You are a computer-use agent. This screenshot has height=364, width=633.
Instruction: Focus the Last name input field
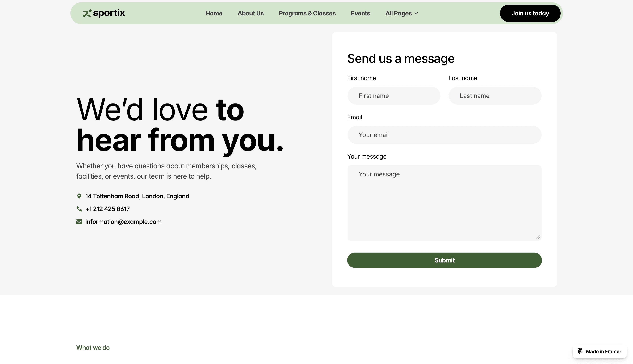495,96
